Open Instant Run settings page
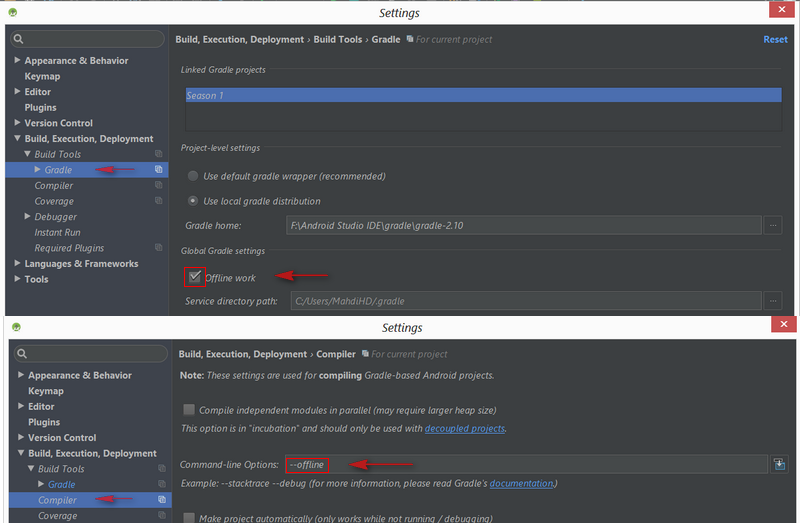This screenshot has height=523, width=800. click(x=57, y=233)
